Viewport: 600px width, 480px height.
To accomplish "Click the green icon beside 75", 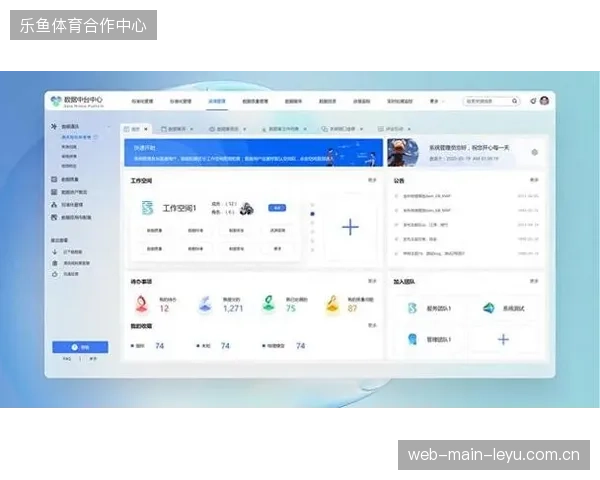I will (269, 304).
